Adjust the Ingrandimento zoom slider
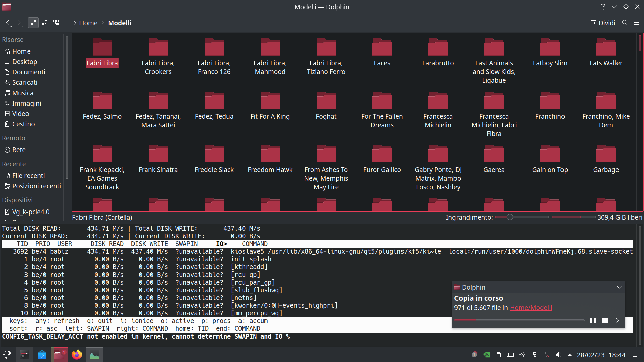 (509, 217)
